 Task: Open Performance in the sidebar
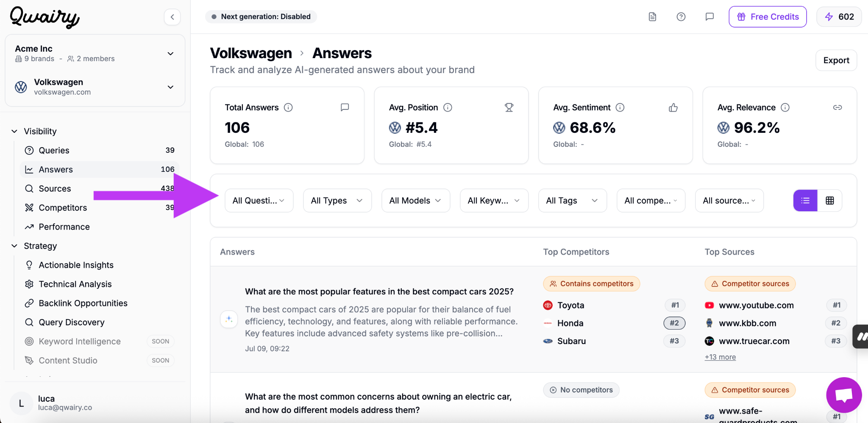coord(99,227)
